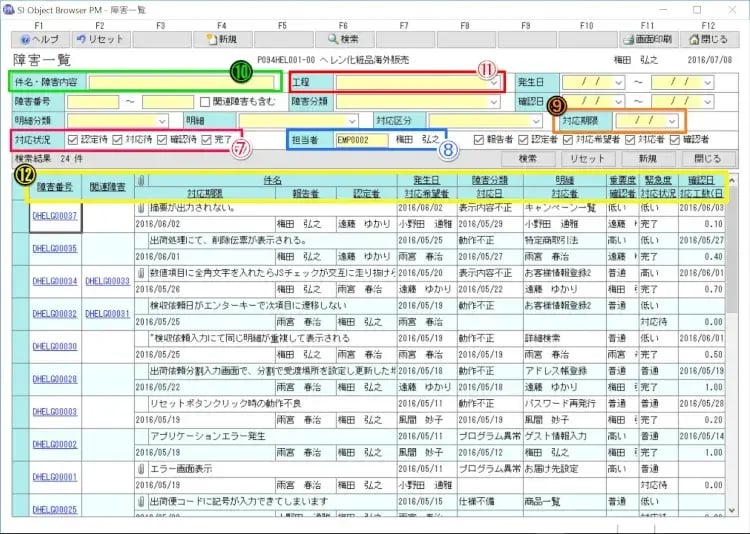Open defect link DHELG00037
This screenshot has height=534, width=750.
(54, 215)
